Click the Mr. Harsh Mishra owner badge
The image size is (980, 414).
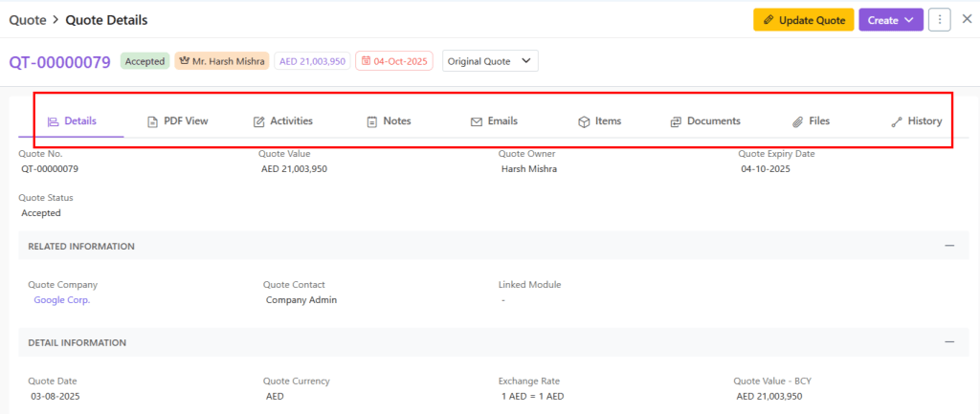click(x=221, y=61)
